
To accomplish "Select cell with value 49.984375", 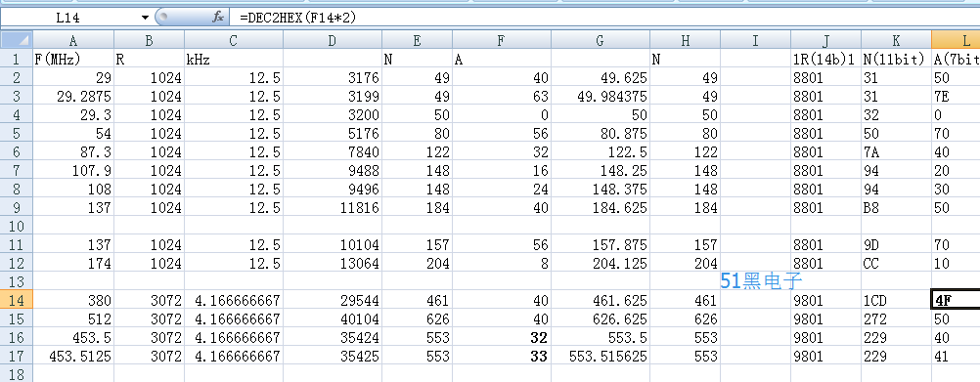I will tap(600, 96).
